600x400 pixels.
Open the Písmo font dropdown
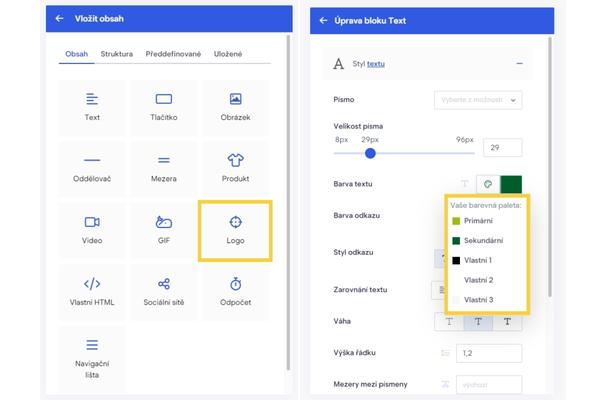point(478,100)
